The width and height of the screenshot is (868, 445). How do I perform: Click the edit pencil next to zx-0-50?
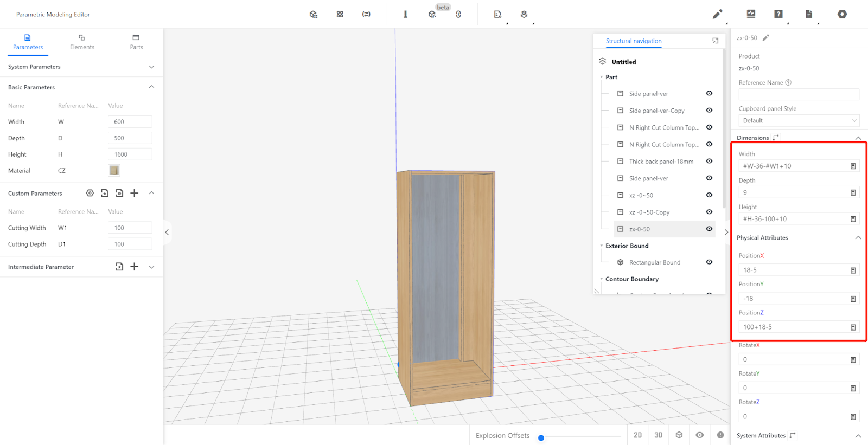[765, 38]
